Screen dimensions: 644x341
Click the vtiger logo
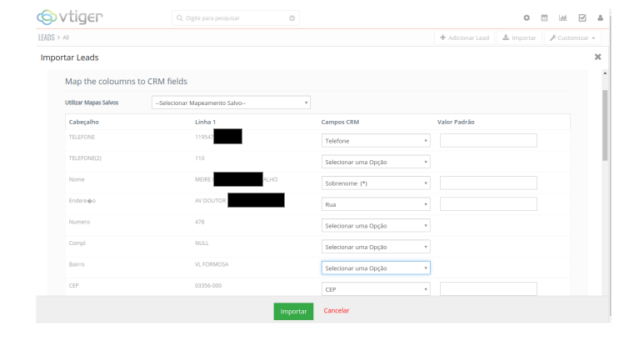[x=69, y=18]
